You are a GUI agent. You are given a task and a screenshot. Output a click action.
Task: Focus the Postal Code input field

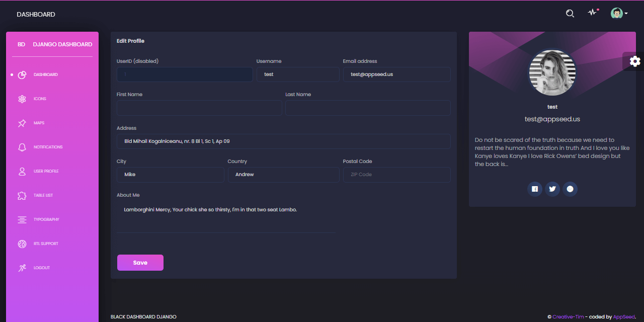click(396, 175)
